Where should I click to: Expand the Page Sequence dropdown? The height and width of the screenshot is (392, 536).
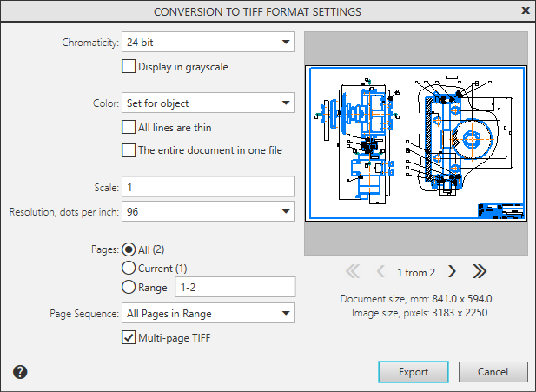tap(208, 313)
